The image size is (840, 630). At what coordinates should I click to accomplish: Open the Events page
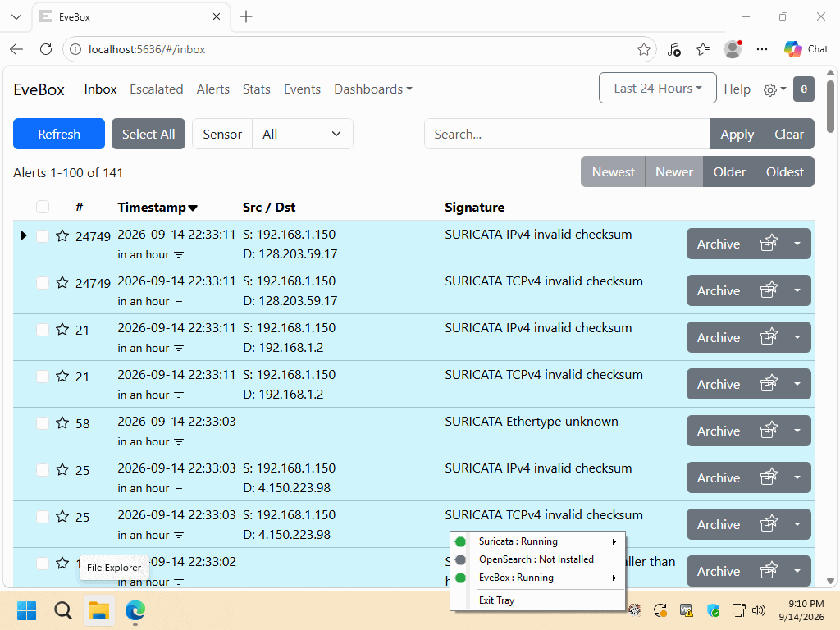tap(302, 89)
